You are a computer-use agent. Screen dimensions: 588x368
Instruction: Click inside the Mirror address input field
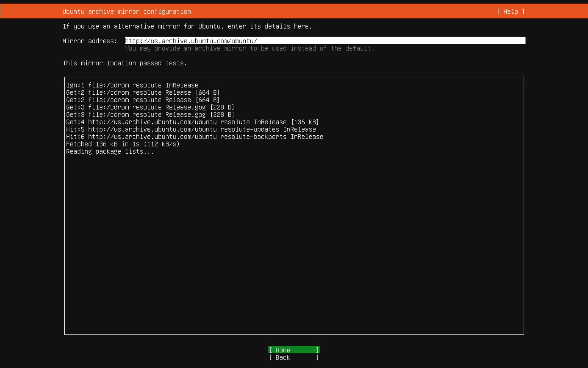click(x=323, y=41)
